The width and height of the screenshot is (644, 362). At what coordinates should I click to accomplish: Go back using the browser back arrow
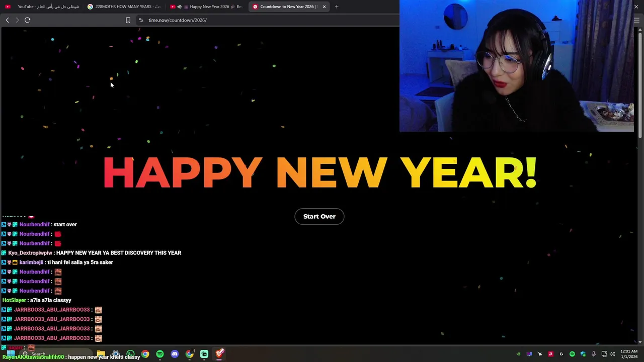pos(7,20)
